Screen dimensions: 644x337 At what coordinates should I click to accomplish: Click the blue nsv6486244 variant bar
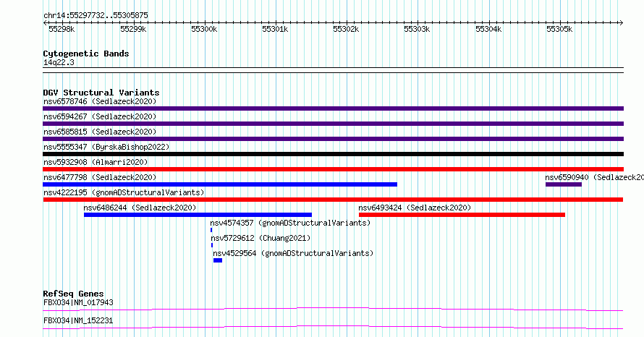click(x=198, y=215)
